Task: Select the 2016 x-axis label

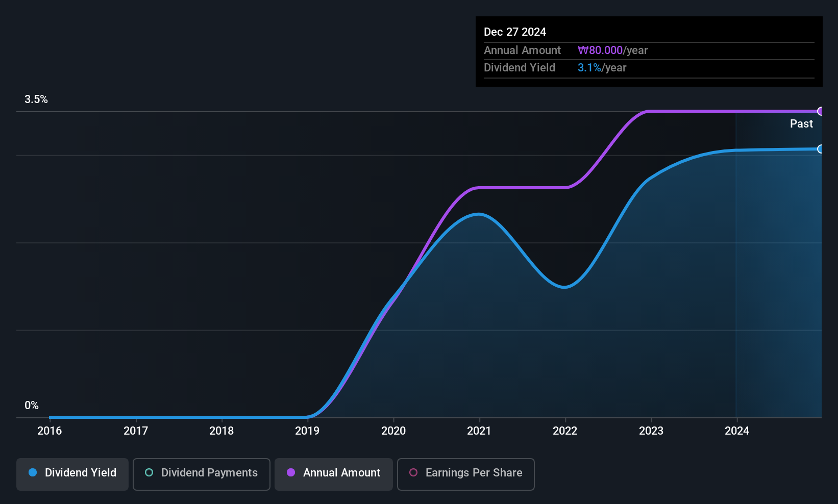Action: click(x=50, y=431)
